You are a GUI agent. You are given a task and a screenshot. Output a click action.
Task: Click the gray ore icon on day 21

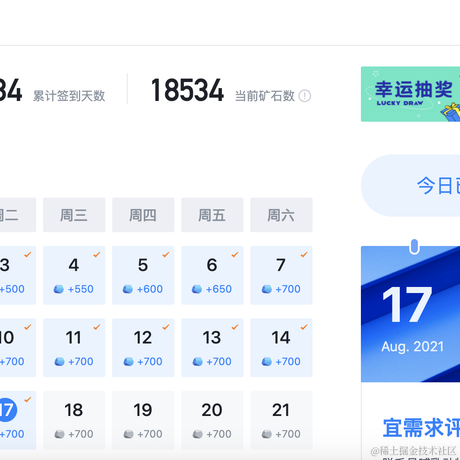point(267,434)
